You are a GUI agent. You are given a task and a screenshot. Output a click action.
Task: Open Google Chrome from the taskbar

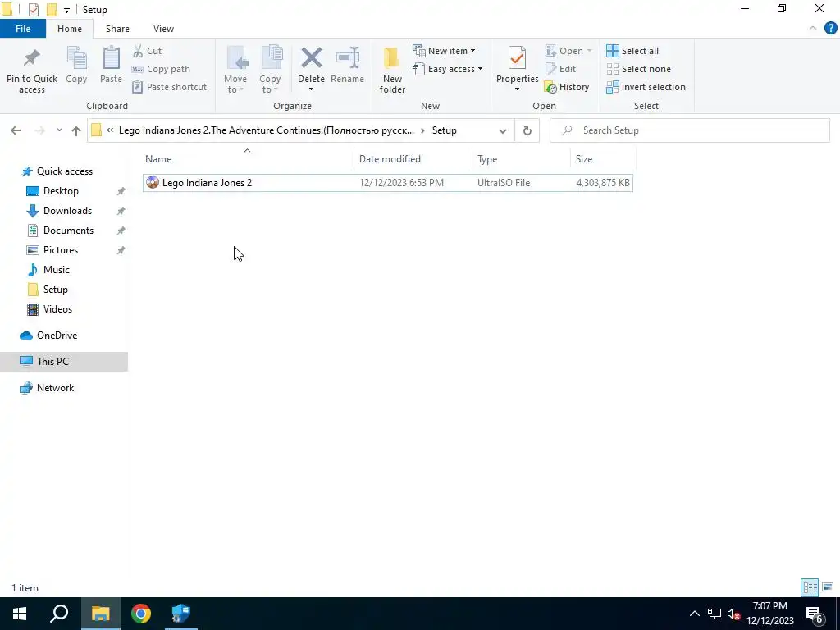[141, 614]
